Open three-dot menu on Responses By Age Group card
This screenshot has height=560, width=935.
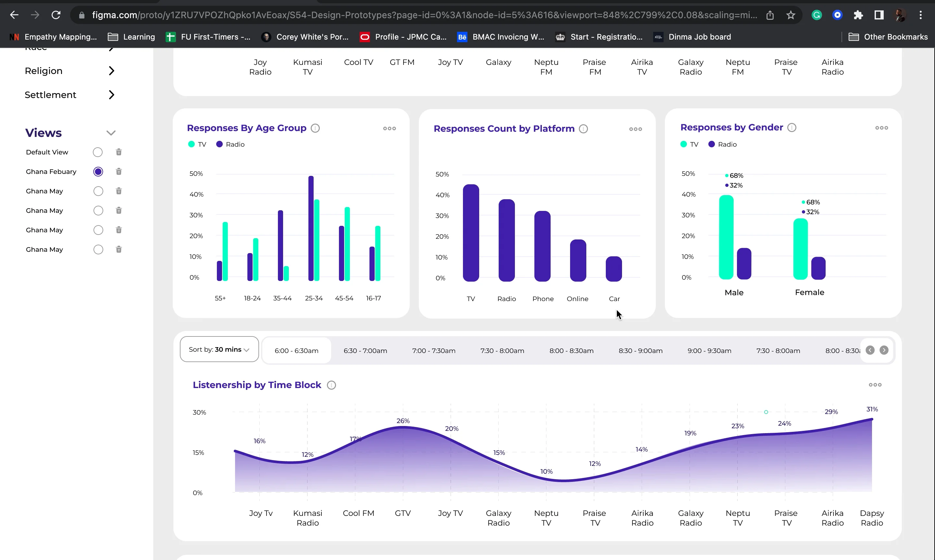pyautogui.click(x=390, y=128)
